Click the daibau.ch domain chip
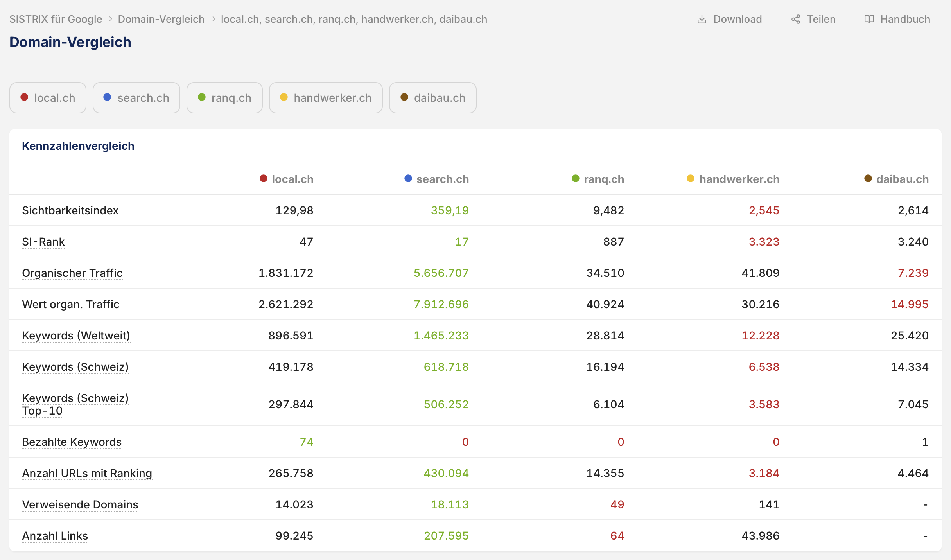Screen dimensions: 951x560 433,98
